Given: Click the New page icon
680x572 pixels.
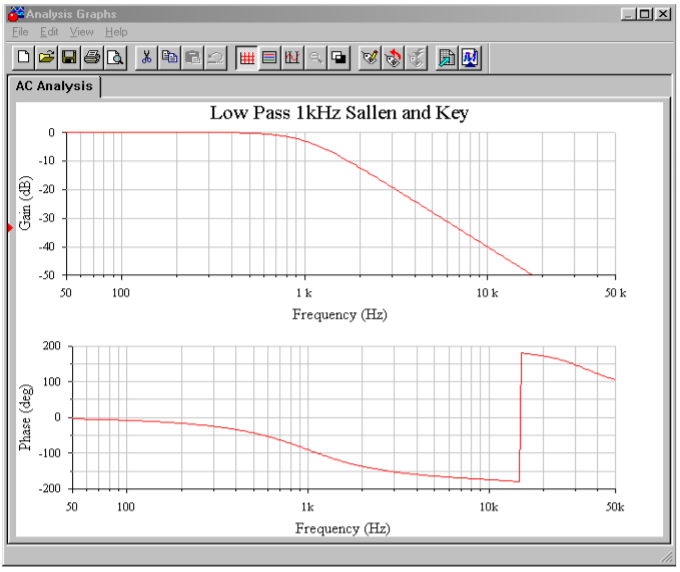Looking at the screenshot, I should pos(24,57).
